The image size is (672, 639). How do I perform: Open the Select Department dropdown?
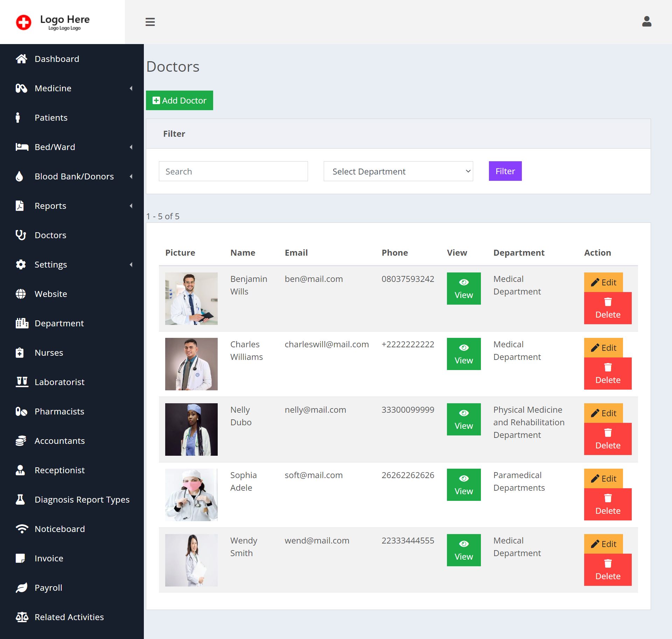coord(398,171)
